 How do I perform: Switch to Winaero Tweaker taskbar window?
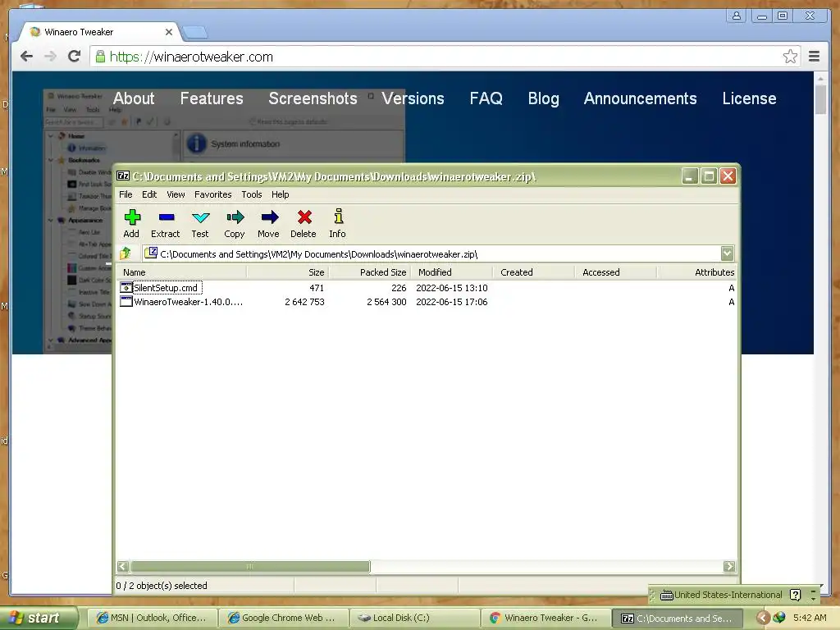pos(546,618)
